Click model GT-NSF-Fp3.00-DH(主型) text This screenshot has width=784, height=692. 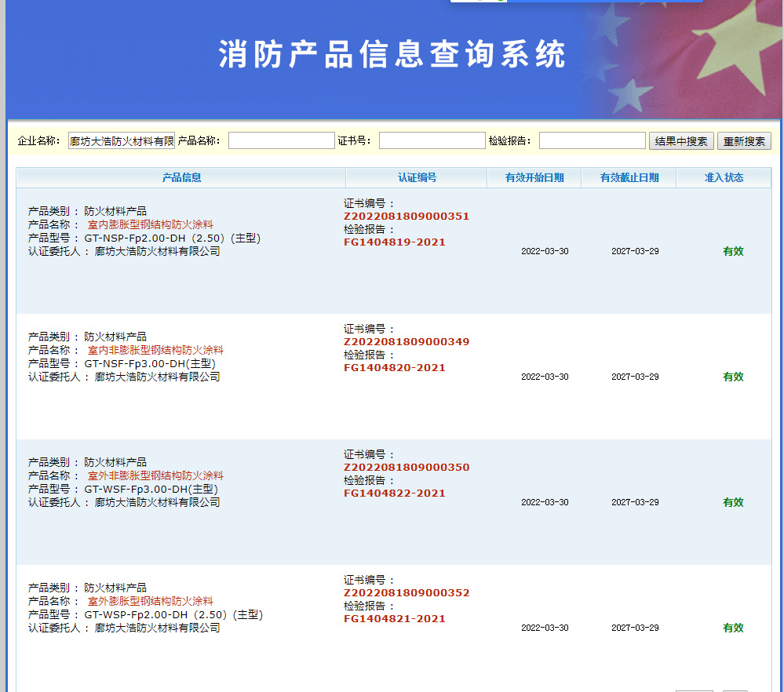150,363
